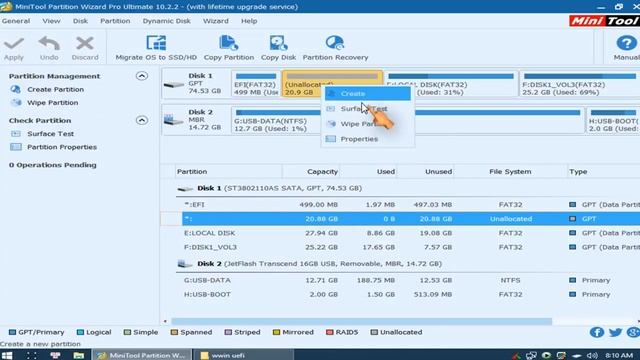The width and height of the screenshot is (640, 360).
Task: Click the Disk 2 JetFlash Transcend header row
Action: 408,264
